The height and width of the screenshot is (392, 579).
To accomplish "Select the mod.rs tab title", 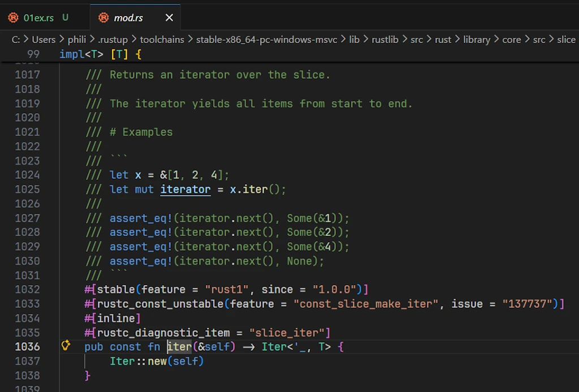I will [128, 18].
